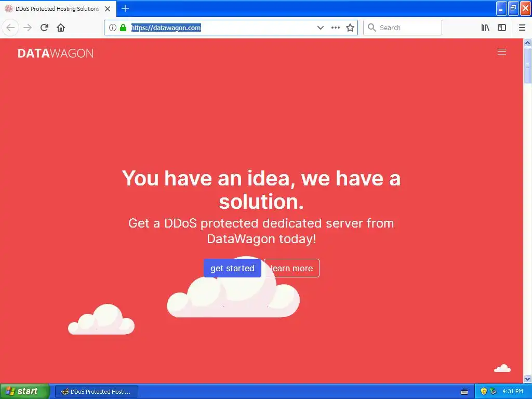
Task: Select DDoS Protected Hosti... taskbar button
Action: 97,392
